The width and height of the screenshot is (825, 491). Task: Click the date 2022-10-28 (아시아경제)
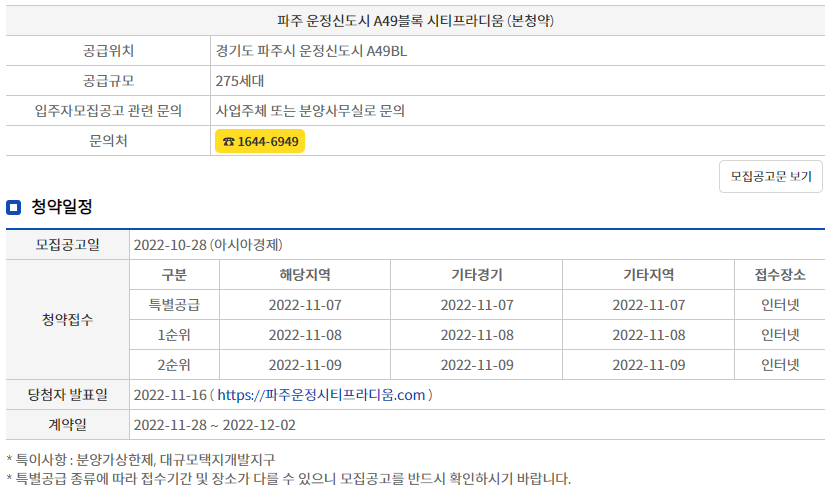208,245
